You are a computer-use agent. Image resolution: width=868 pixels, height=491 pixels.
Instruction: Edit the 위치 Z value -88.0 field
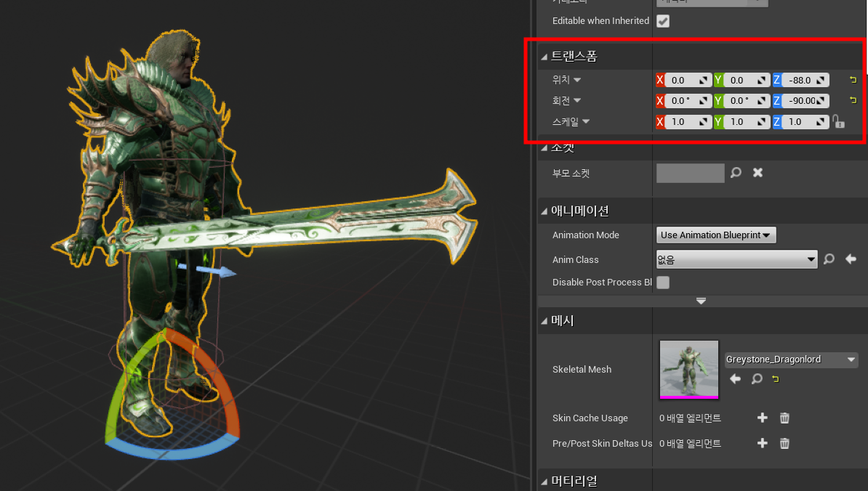pyautogui.click(x=805, y=80)
